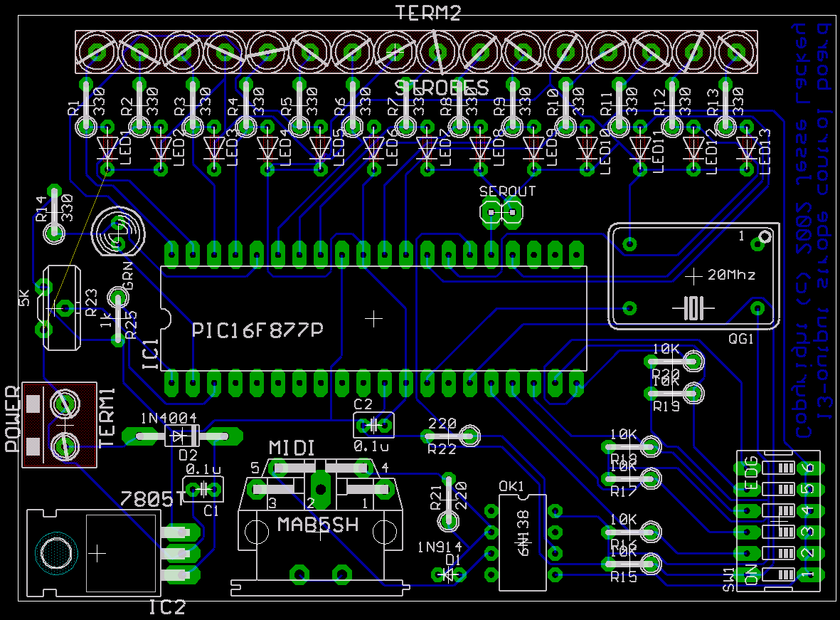Click the 1N914 diode label

pyautogui.click(x=440, y=547)
